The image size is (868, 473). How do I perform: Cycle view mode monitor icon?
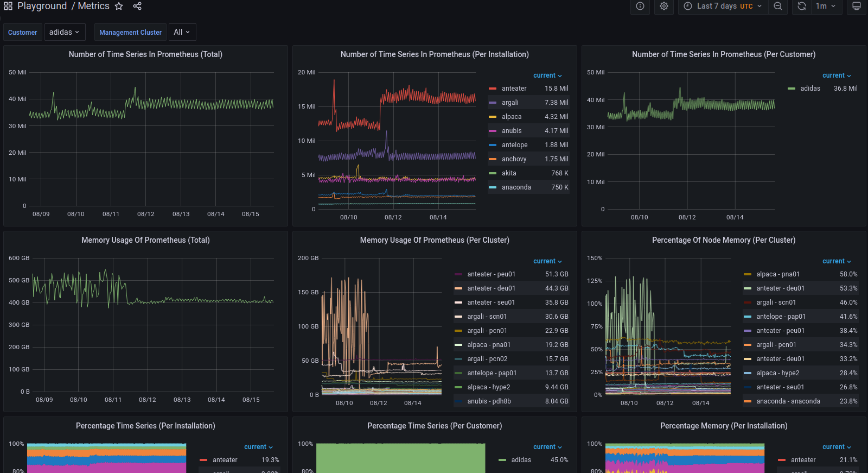click(x=857, y=6)
